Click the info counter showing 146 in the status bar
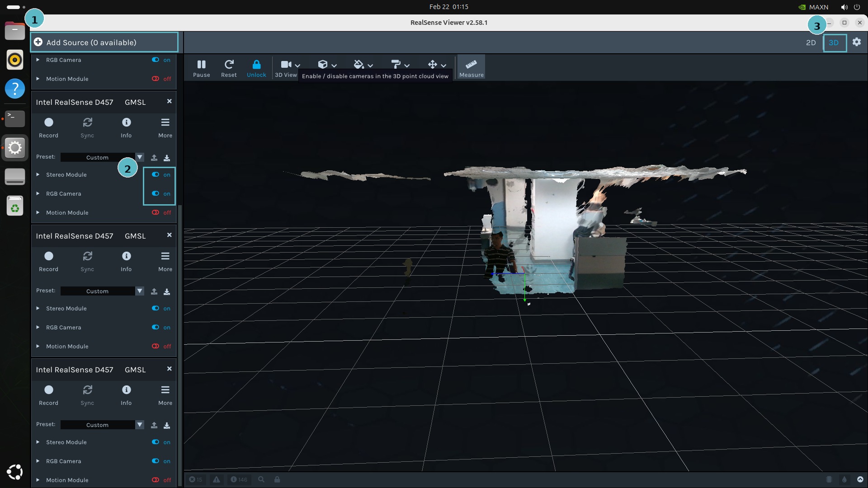This screenshot has height=488, width=868. (x=239, y=479)
